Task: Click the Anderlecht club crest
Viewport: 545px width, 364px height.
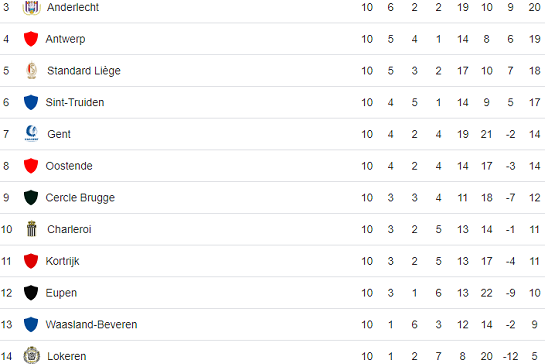Action: click(x=31, y=7)
